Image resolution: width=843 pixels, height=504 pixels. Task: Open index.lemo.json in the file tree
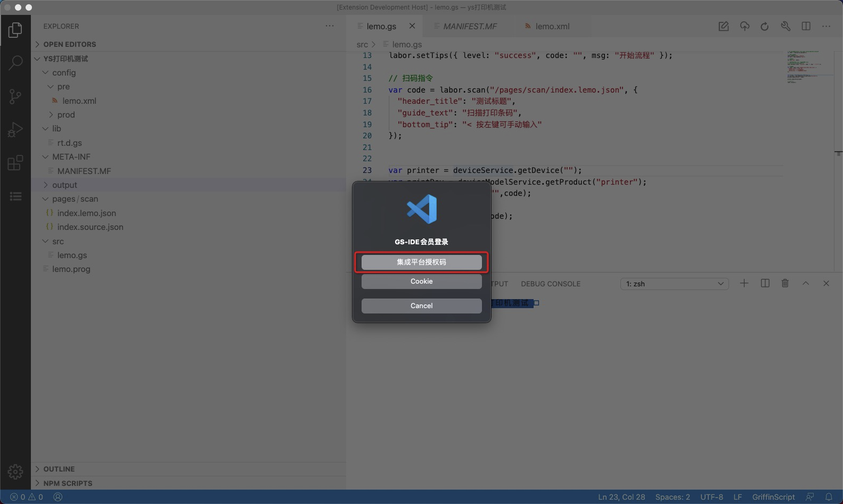[x=189, y=213]
